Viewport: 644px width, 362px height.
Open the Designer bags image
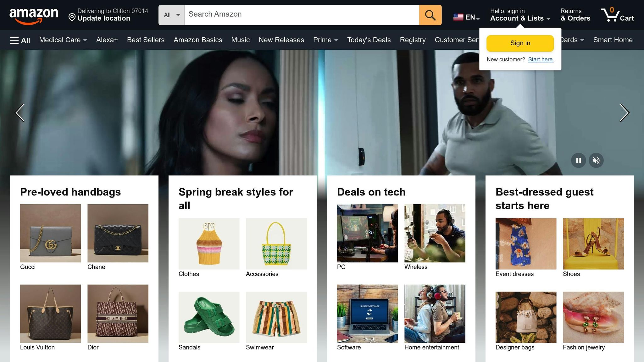point(526,317)
